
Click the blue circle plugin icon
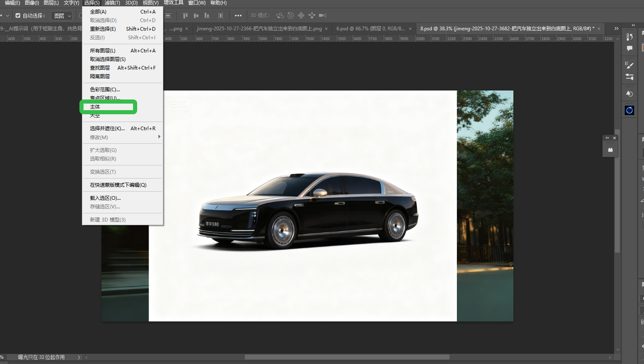click(x=629, y=110)
